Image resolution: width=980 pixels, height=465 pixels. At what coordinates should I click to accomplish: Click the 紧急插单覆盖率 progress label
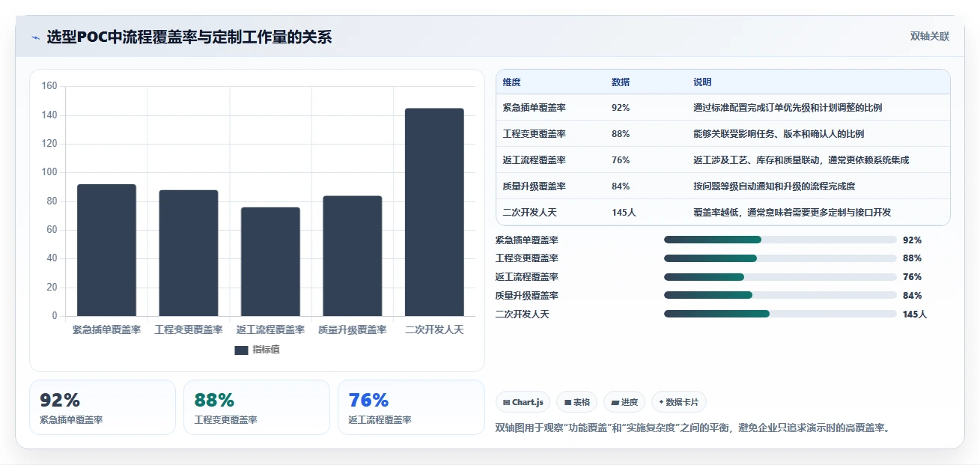click(x=527, y=240)
